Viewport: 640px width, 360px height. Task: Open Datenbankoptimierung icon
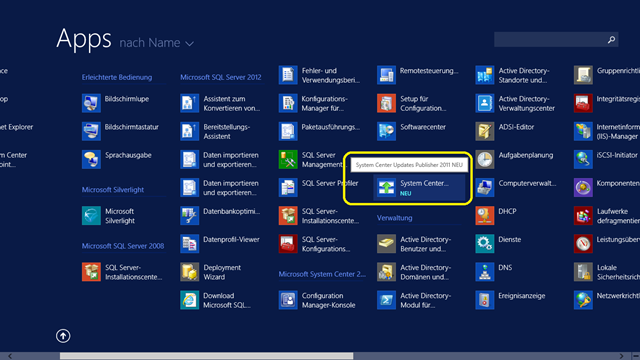click(189, 216)
